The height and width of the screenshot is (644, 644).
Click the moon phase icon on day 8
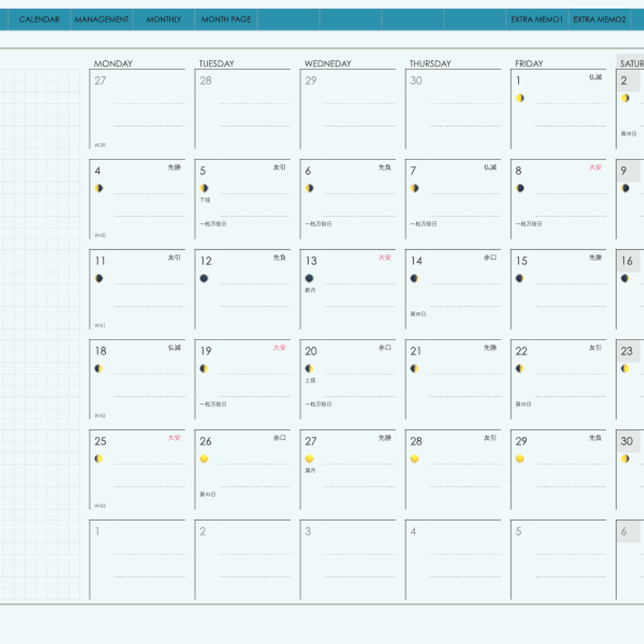point(520,188)
